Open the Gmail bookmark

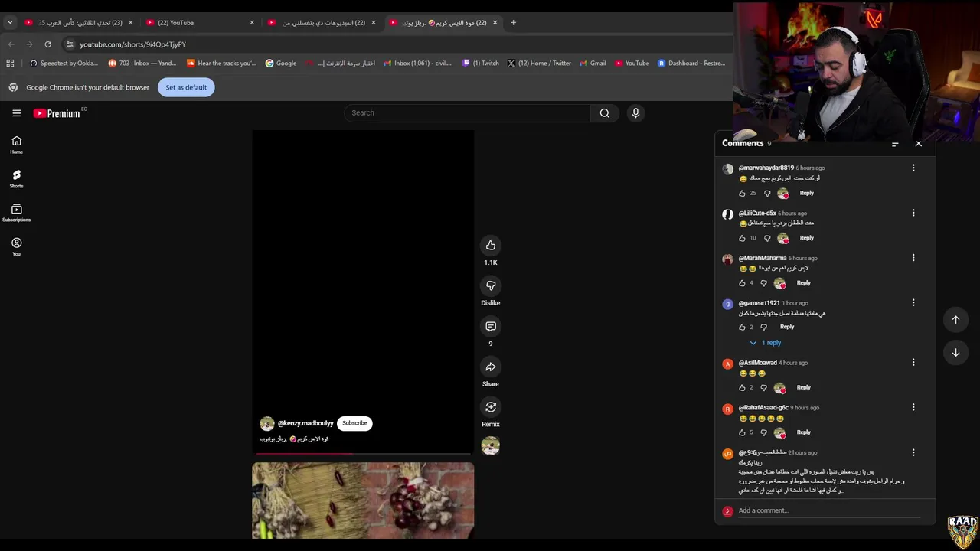tap(593, 64)
